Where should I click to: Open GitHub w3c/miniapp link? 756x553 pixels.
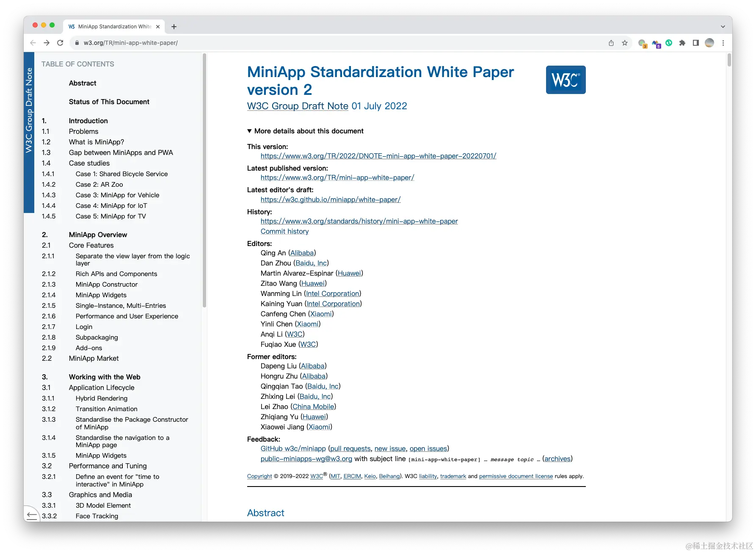[293, 449]
